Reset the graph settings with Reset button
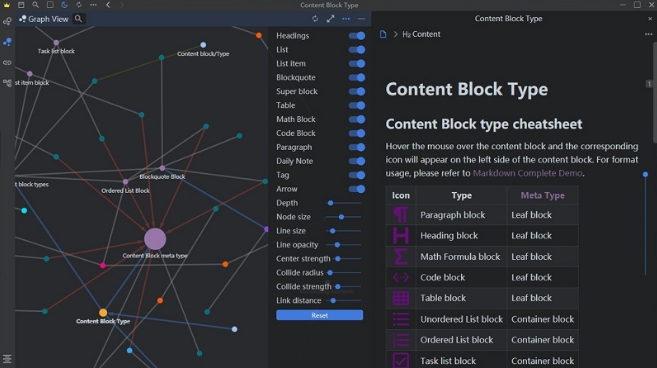This screenshot has height=368, width=657. pos(319,315)
